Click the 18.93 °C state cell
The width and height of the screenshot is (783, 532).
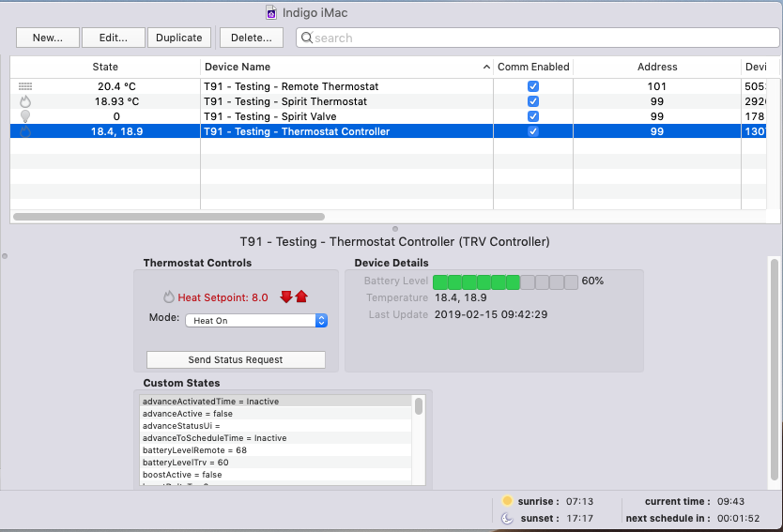[x=116, y=101]
